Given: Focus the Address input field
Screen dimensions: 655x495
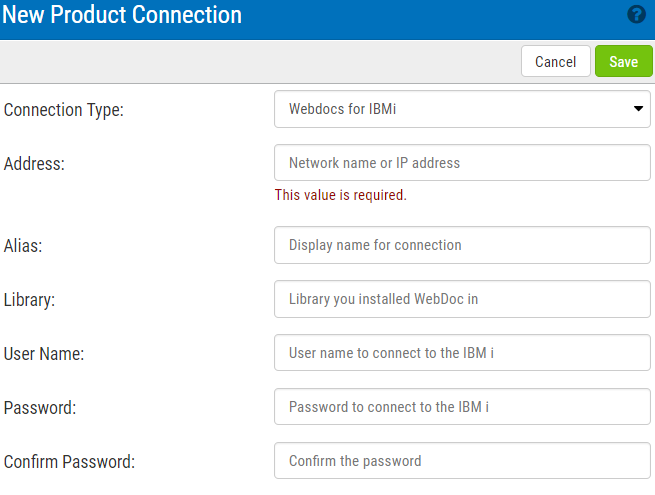Looking at the screenshot, I should [x=462, y=163].
